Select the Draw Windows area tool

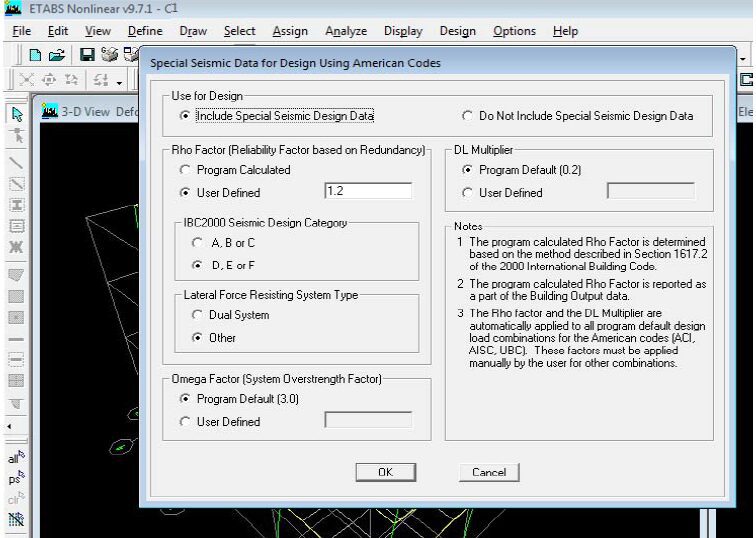16,381
